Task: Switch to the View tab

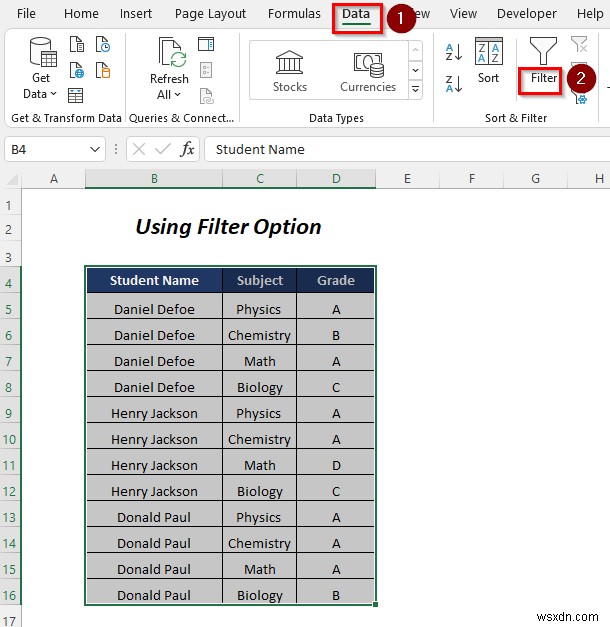Action: pyautogui.click(x=463, y=14)
